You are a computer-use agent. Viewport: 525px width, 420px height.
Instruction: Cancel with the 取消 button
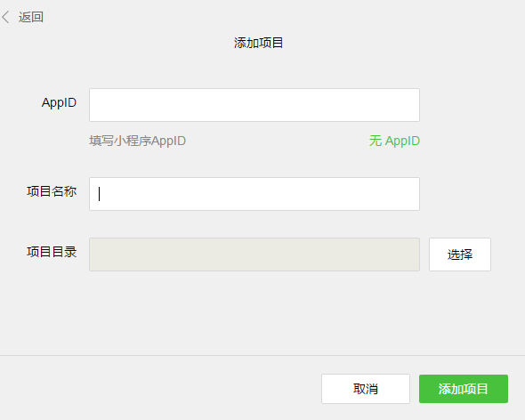(366, 389)
